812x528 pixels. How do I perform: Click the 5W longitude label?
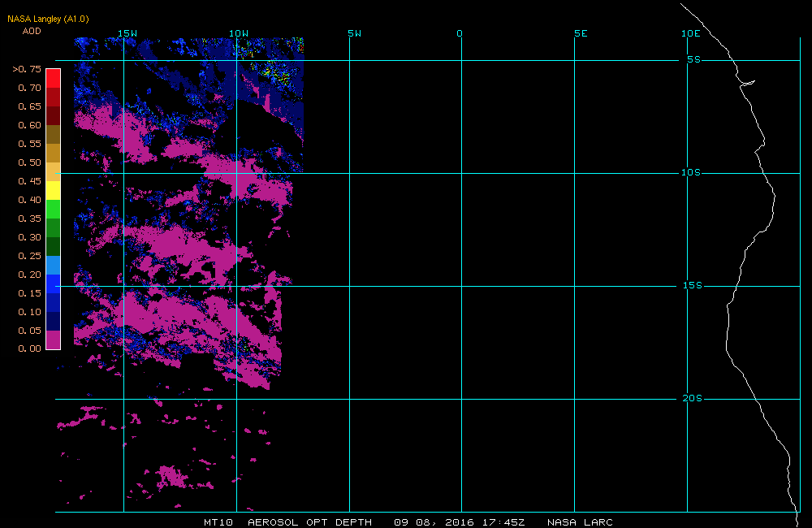coord(355,33)
